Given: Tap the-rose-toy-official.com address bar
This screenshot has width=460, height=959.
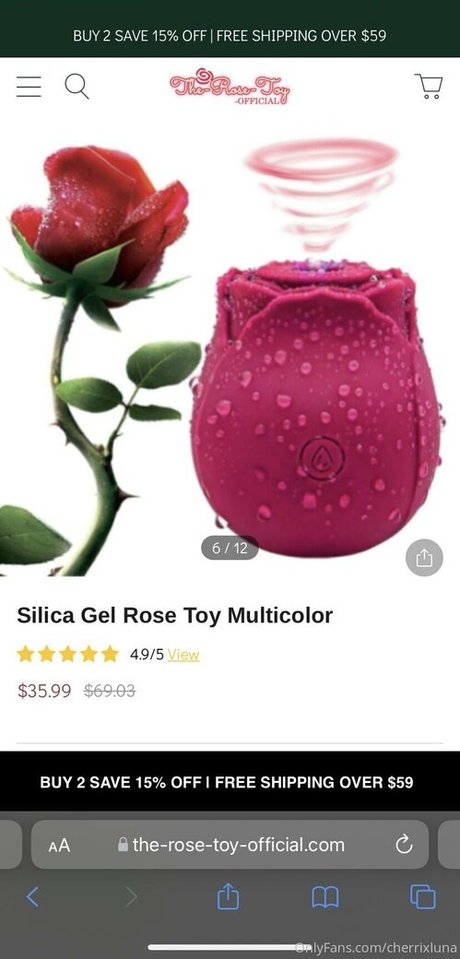Looking at the screenshot, I should 230,845.
